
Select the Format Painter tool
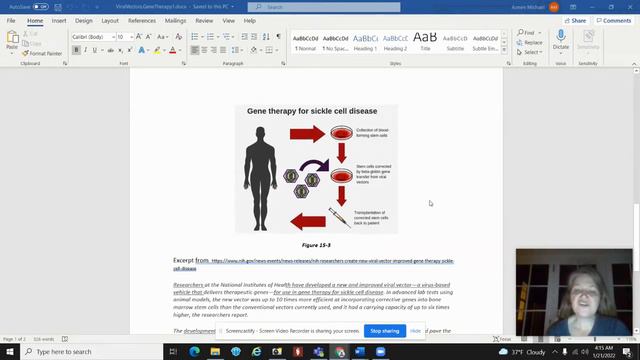point(42,53)
